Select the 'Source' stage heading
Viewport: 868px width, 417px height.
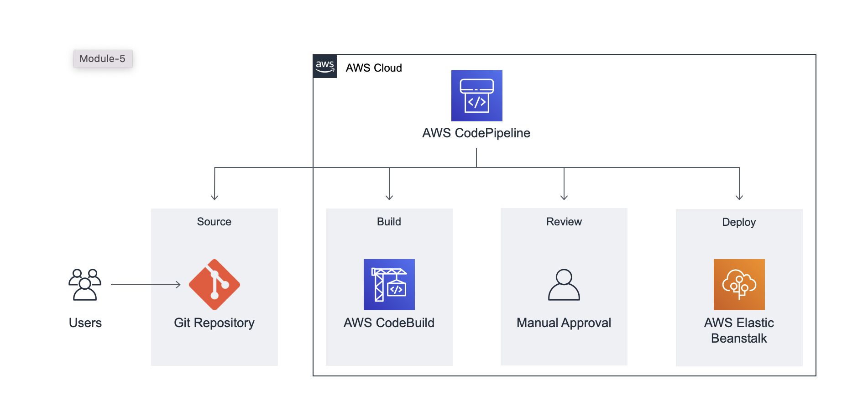click(214, 222)
